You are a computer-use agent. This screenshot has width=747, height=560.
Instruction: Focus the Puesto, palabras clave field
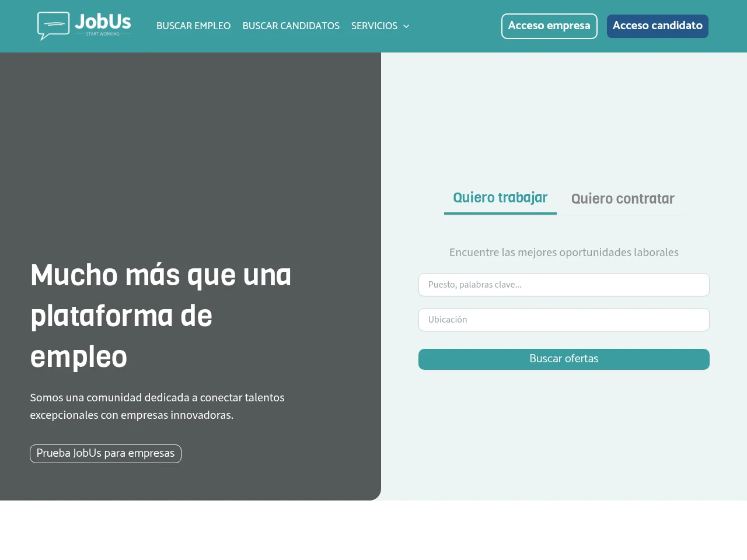tap(564, 285)
